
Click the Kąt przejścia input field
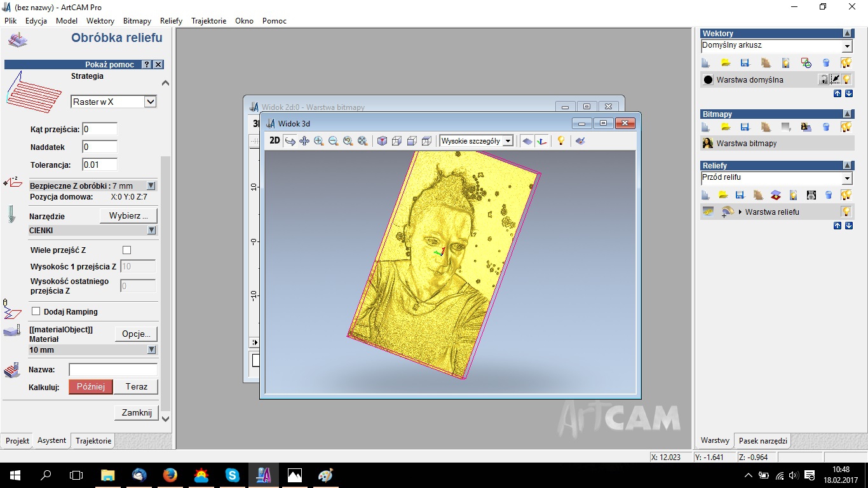(x=100, y=129)
